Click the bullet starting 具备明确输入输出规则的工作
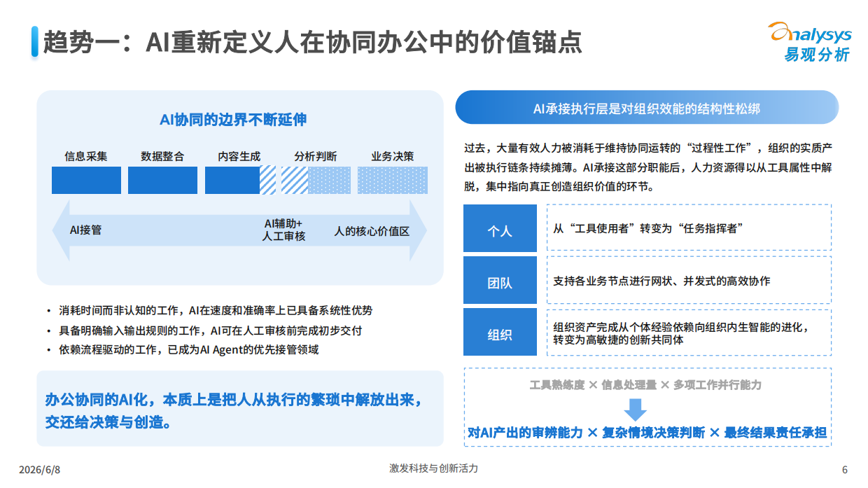868x488 pixels. (x=204, y=330)
